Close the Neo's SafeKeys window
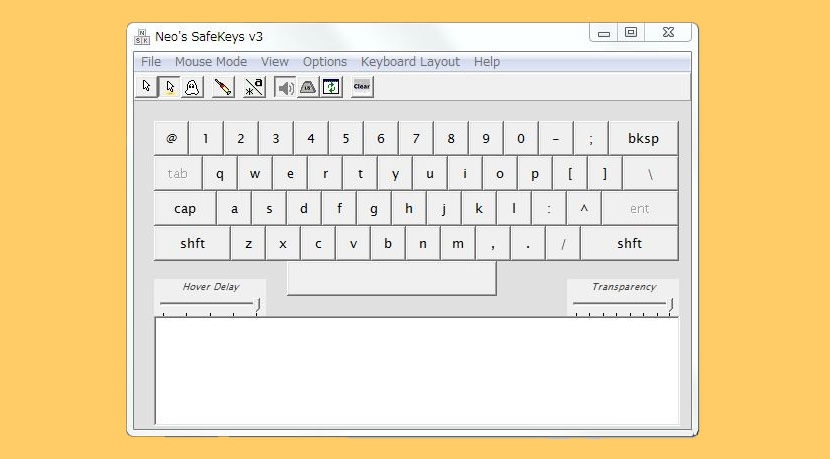 (x=668, y=33)
